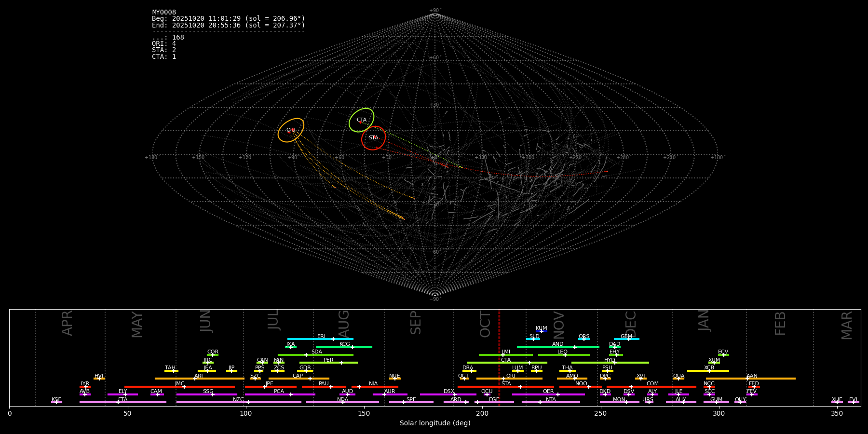Viewport: 868px width, 434px height.
Task: Select the green CTA radiant circle
Action: [x=362, y=120]
